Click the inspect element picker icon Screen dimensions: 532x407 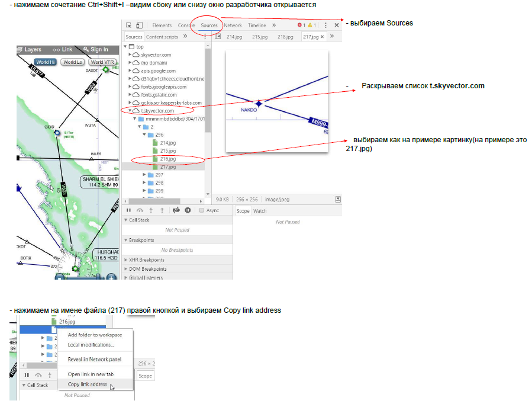[128, 25]
